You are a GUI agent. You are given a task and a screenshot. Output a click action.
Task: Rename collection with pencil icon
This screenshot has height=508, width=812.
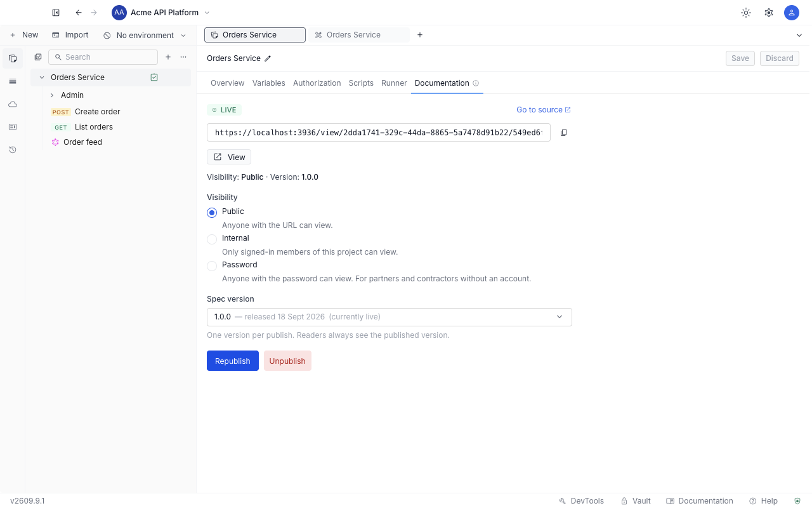268,58
